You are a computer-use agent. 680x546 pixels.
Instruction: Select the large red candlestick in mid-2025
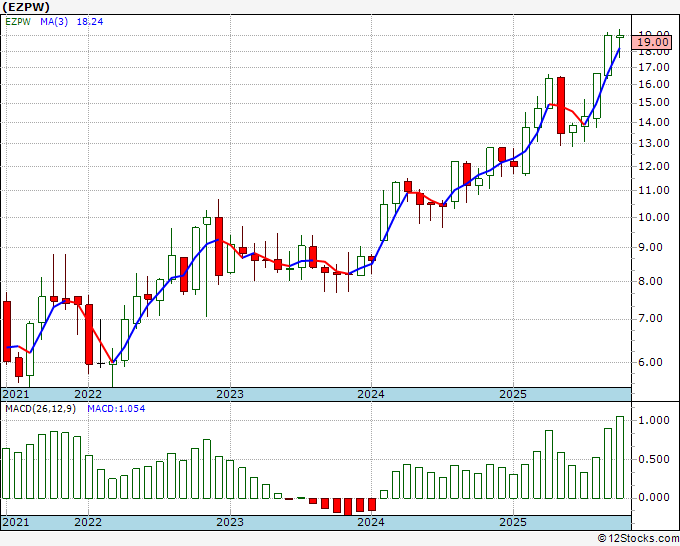pos(561,105)
